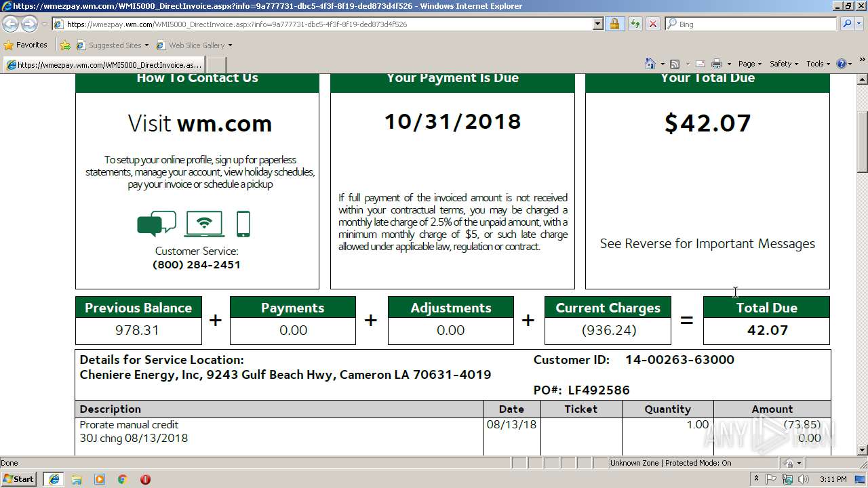Screen dimensions: 868x488
Task: Launch Windows Media Player from taskbar
Action: click(100, 479)
